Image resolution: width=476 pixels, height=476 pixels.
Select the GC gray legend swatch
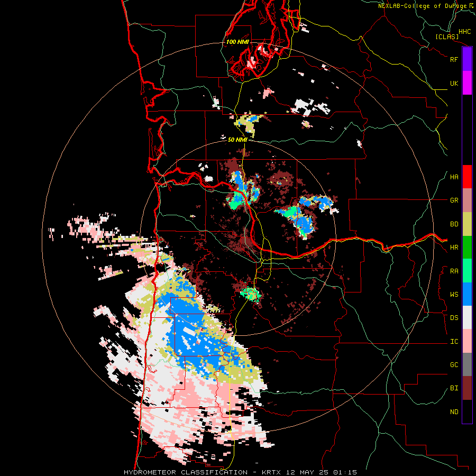tap(467, 365)
